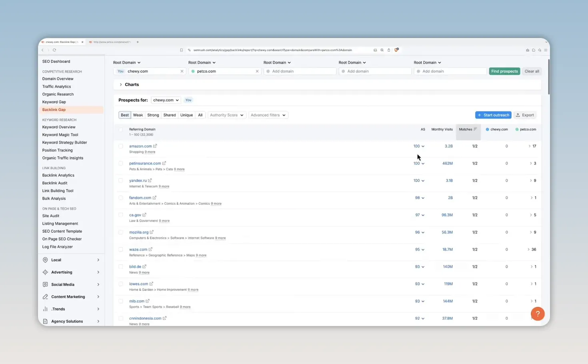Check the bild.de row checkbox
Image resolution: width=588 pixels, height=364 pixels.
(x=121, y=266)
